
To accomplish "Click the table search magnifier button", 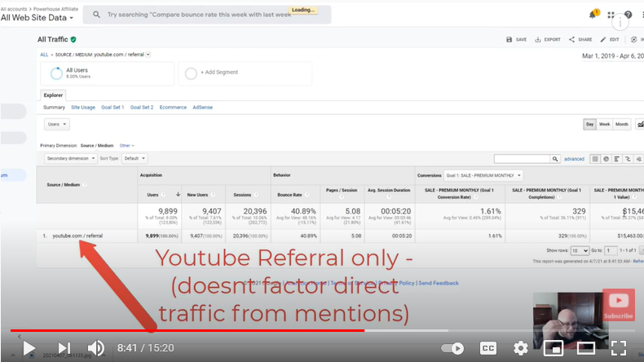I will 555,159.
